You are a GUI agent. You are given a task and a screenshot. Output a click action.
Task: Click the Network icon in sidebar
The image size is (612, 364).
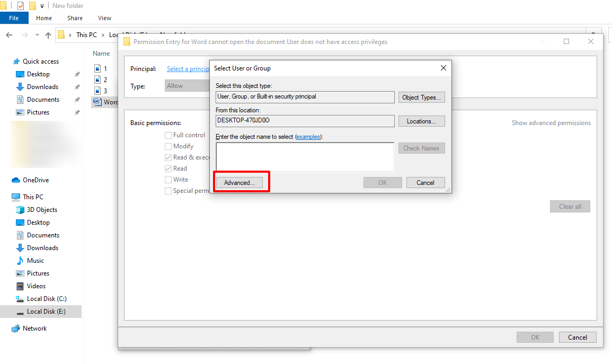coord(15,329)
